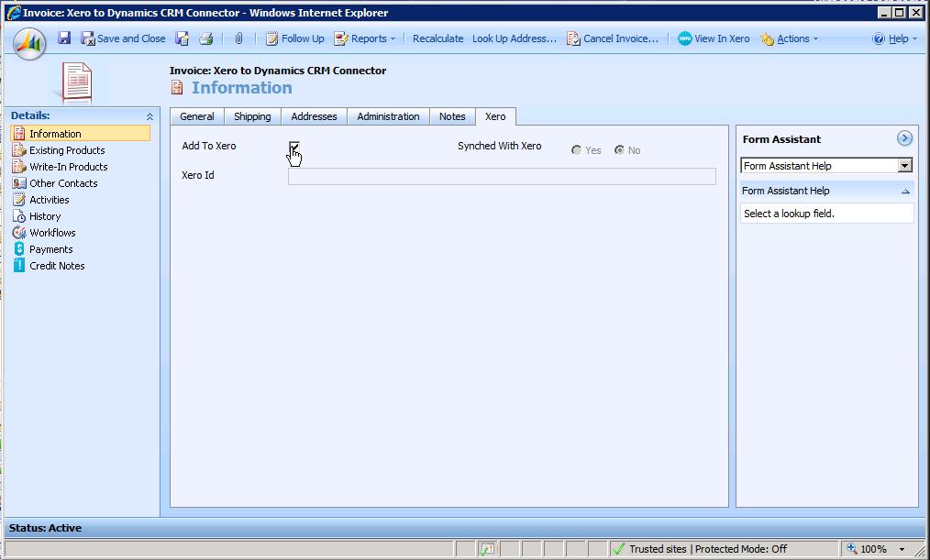Image resolution: width=930 pixels, height=560 pixels.
Task: Switch to the Shipping tab
Action: pyautogui.click(x=252, y=116)
